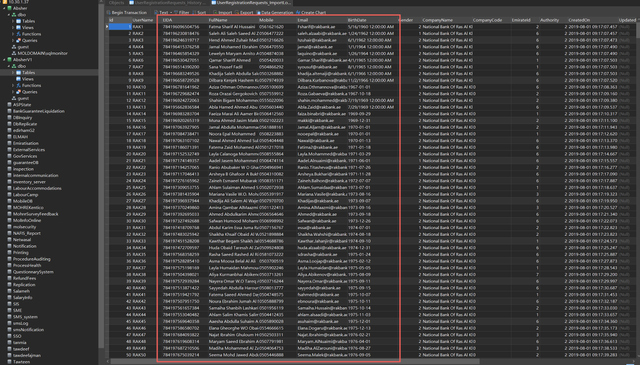640x365 pixels.
Task: Collapse the dbo schema under Absher
Action: (9, 15)
